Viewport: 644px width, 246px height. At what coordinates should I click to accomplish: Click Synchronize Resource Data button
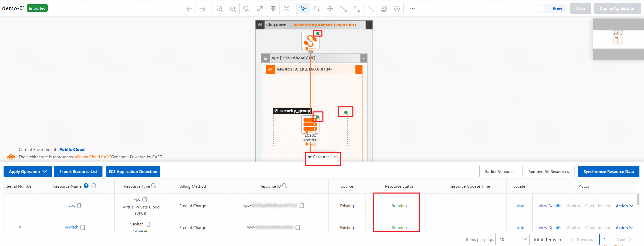click(608, 171)
